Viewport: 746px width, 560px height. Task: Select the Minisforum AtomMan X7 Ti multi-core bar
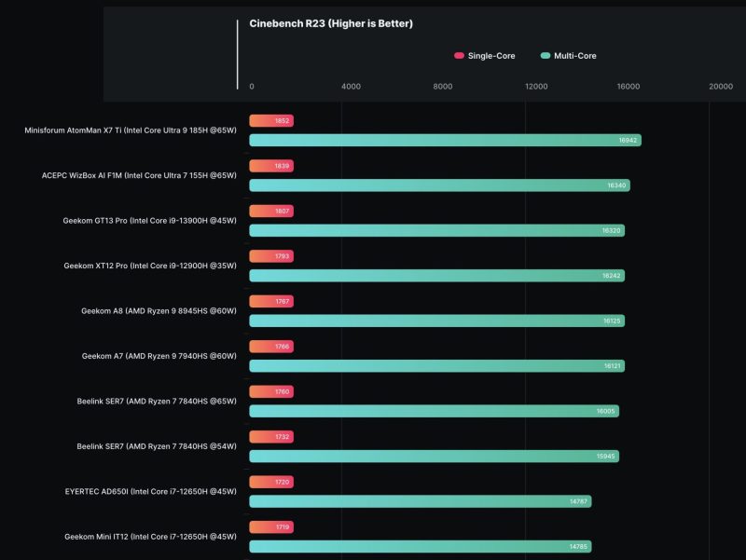click(445, 141)
